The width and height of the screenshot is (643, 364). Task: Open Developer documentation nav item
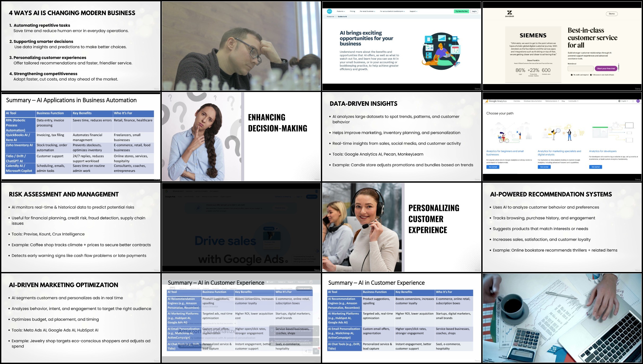point(532,101)
